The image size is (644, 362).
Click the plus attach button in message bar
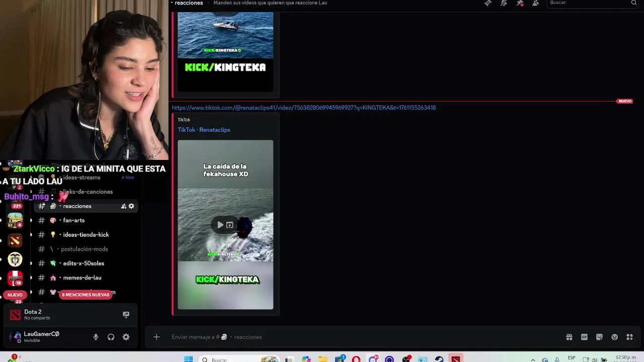[x=156, y=337]
